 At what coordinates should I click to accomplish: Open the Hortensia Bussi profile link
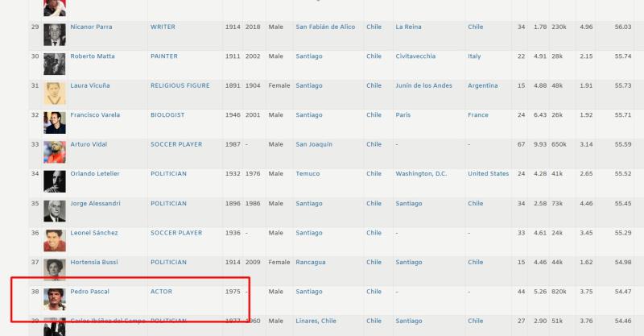(x=94, y=263)
